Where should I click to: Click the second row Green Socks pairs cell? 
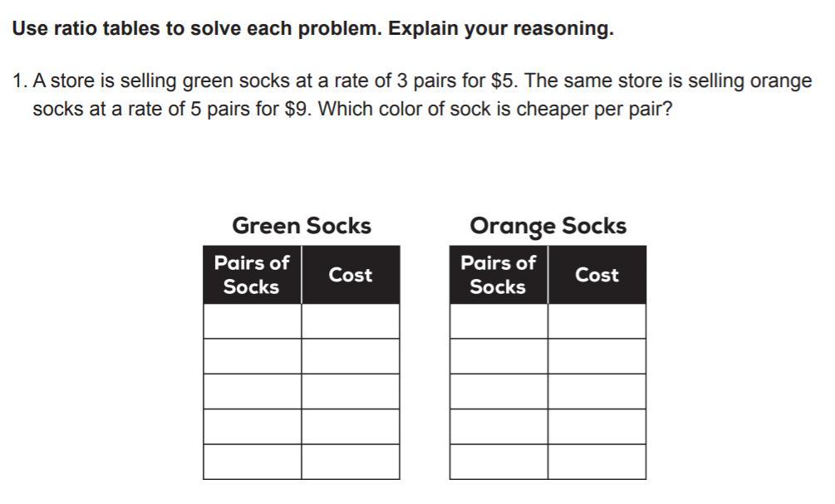tap(253, 356)
